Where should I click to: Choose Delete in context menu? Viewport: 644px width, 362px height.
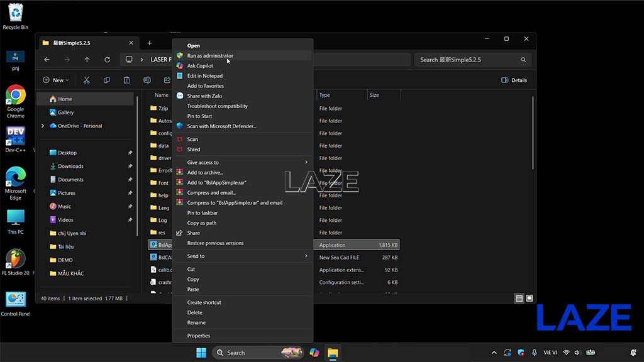pos(243,313)
